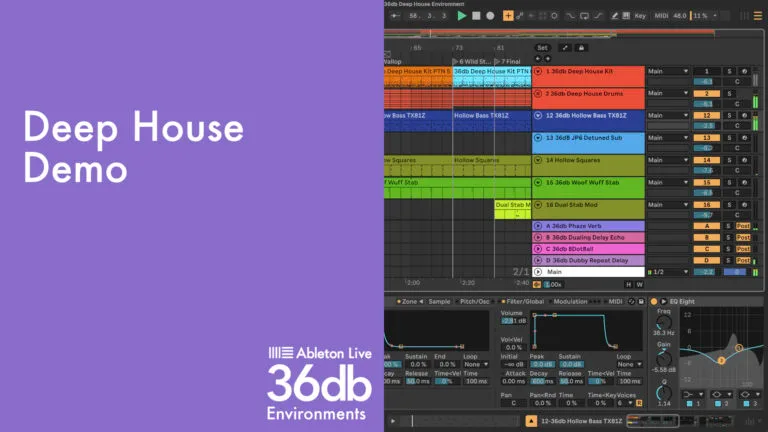Open the MIDI mapping mode
The height and width of the screenshot is (432, 768).
click(661, 16)
